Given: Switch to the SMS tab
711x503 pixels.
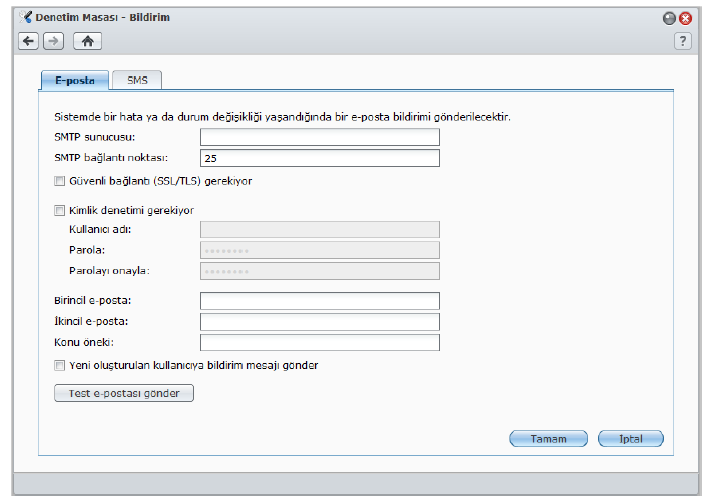Looking at the screenshot, I should [137, 80].
